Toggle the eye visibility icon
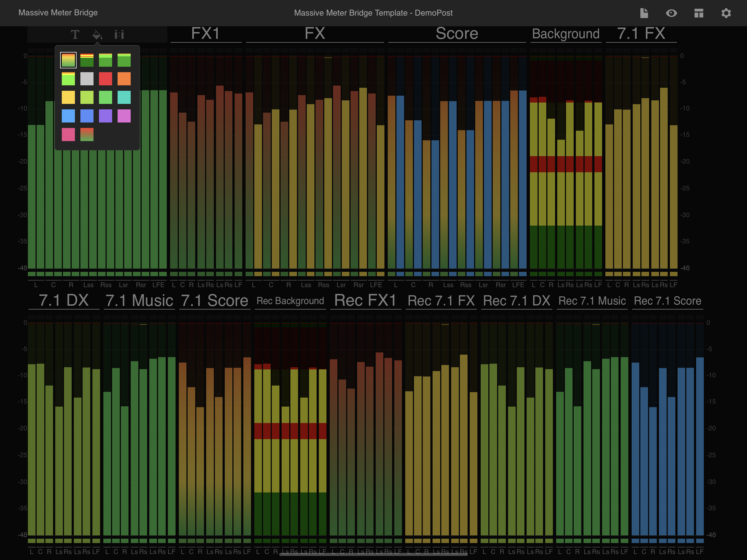The width and height of the screenshot is (747, 560). (x=671, y=13)
